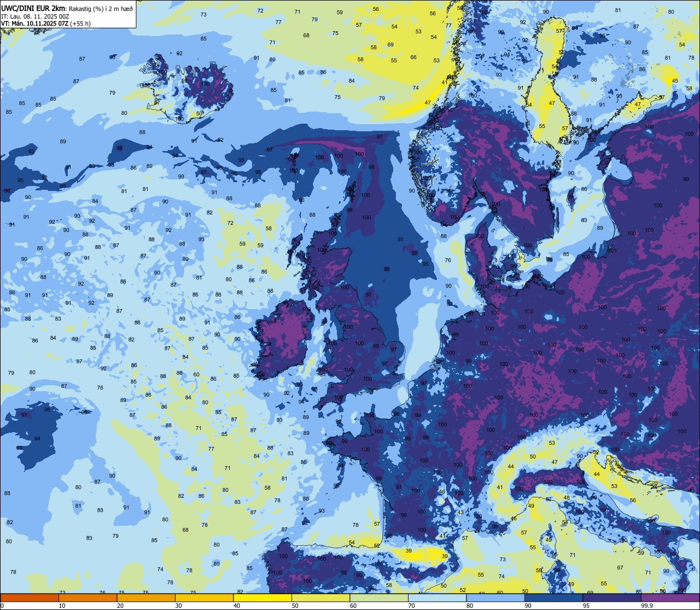Click the '(+55 h)' forecast hour text
The height and width of the screenshot is (610, 700).
click(81, 24)
